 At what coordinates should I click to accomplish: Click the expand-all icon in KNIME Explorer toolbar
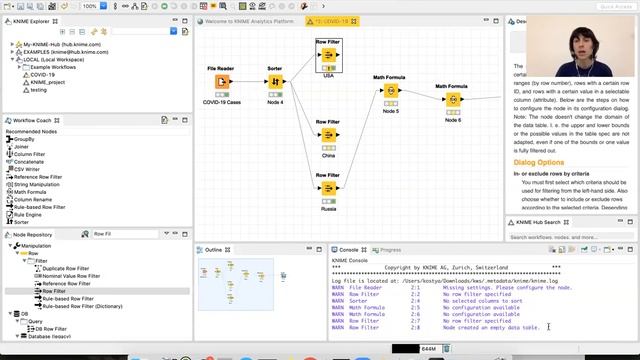point(62,31)
